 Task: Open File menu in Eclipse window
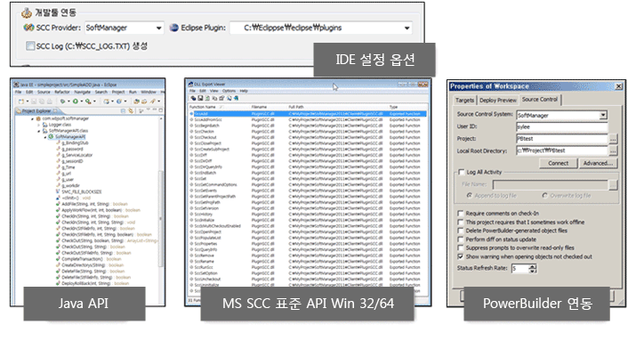[19, 92]
